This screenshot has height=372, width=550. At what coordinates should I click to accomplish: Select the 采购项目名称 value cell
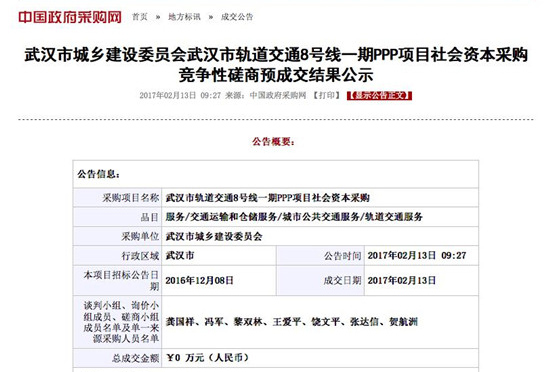pyautogui.click(x=320, y=198)
